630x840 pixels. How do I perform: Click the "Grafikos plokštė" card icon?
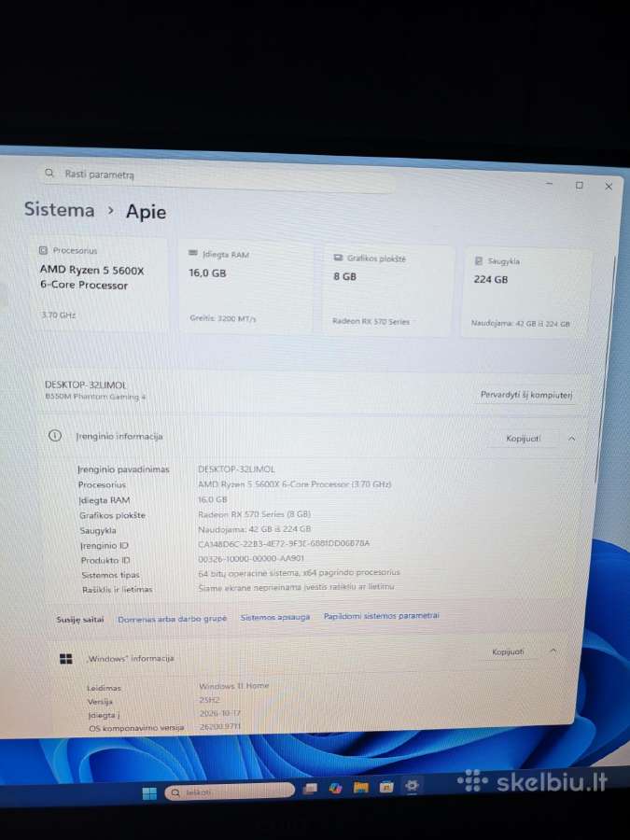tap(338, 258)
